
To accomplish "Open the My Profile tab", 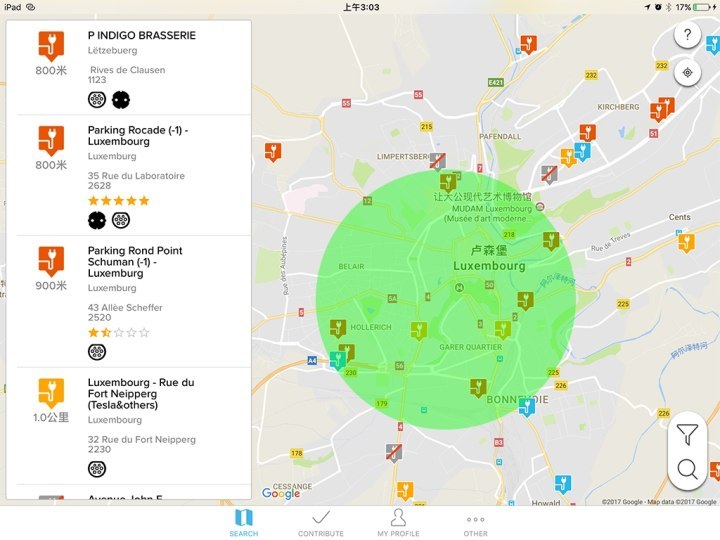I will click(398, 523).
